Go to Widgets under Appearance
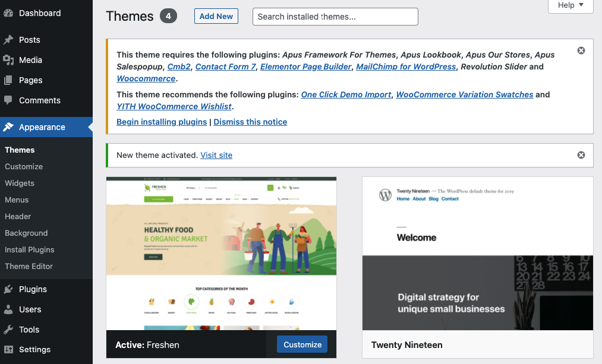This screenshot has width=602, height=364. (x=20, y=183)
